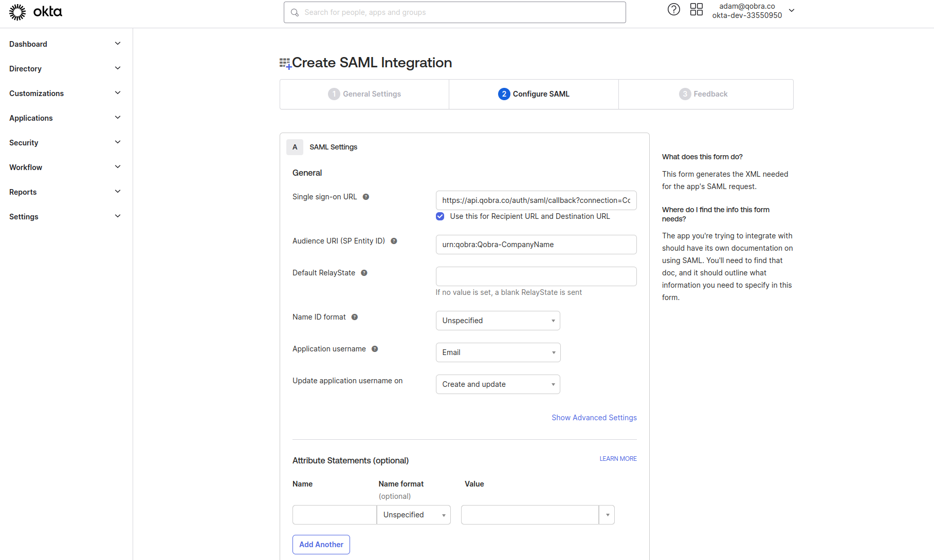Open the Name ID format dropdown
934x560 pixels.
498,321
